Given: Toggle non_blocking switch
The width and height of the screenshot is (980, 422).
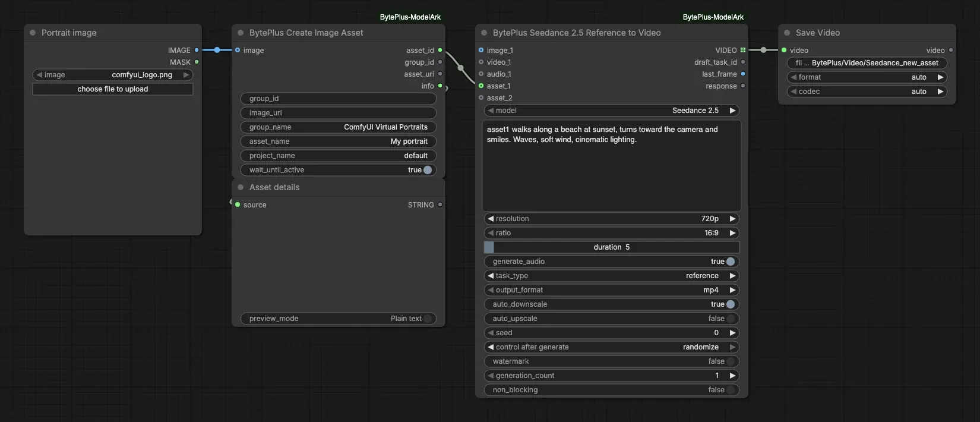Looking at the screenshot, I should click(731, 390).
